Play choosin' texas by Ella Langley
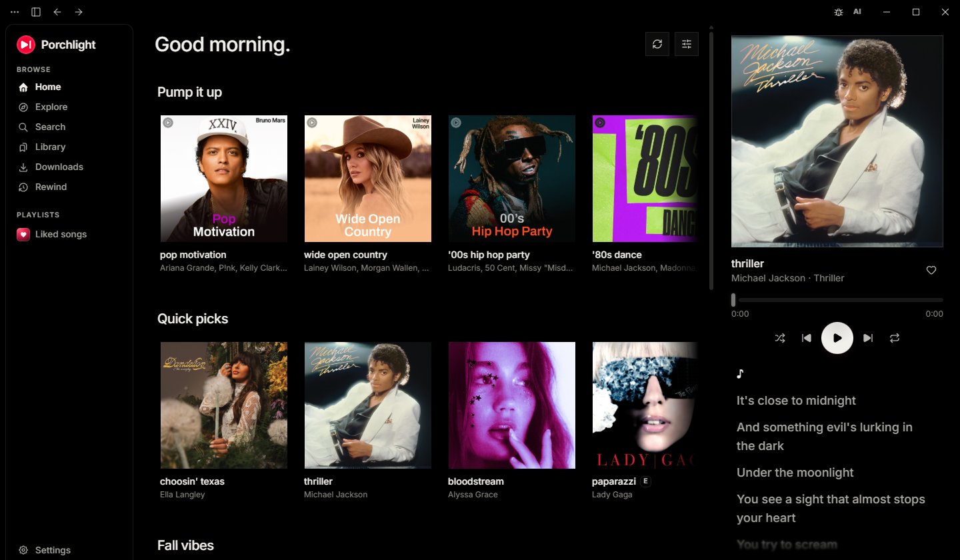Image resolution: width=960 pixels, height=560 pixels. (x=224, y=405)
